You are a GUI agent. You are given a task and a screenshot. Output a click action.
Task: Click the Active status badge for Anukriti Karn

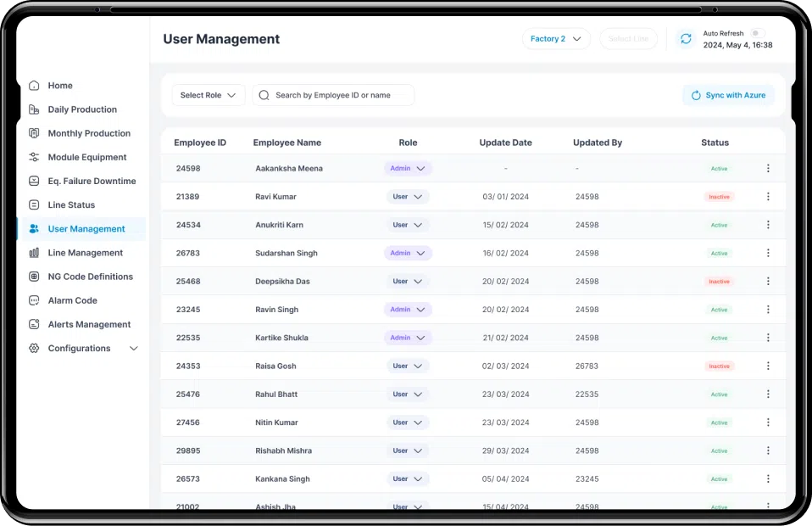pos(719,225)
